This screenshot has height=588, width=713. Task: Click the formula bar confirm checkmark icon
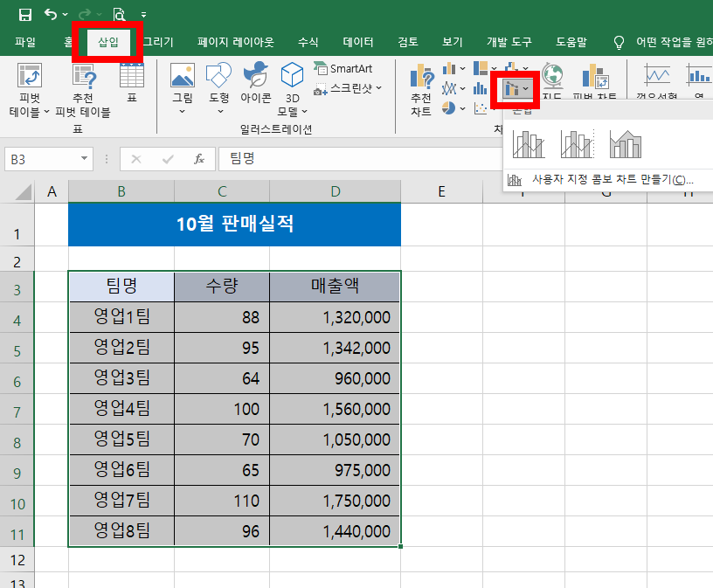coord(168,159)
